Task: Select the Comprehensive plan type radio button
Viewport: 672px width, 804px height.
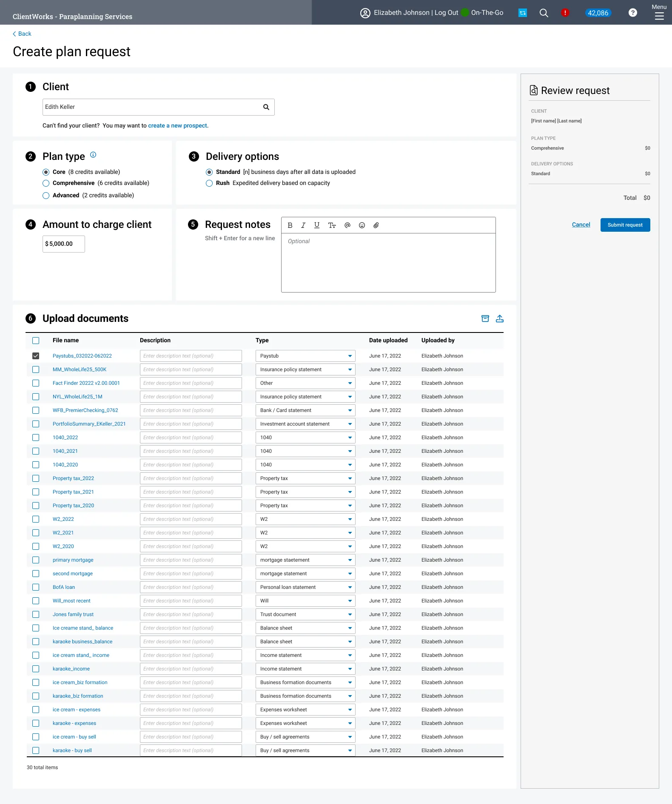Action: (x=46, y=183)
